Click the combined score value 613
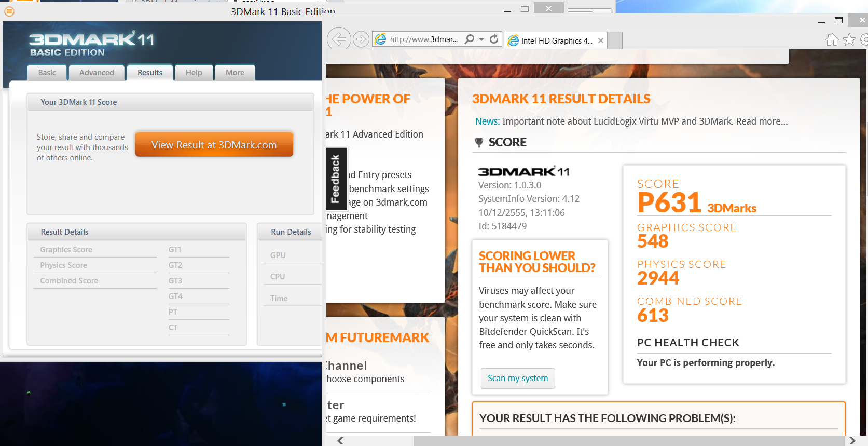This screenshot has width=868, height=446. coord(653,315)
